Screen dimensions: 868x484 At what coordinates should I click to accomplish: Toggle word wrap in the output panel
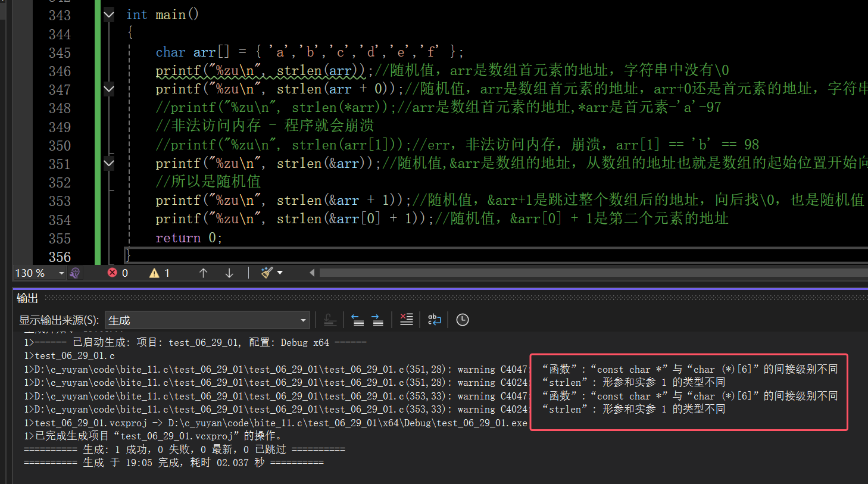coord(435,320)
